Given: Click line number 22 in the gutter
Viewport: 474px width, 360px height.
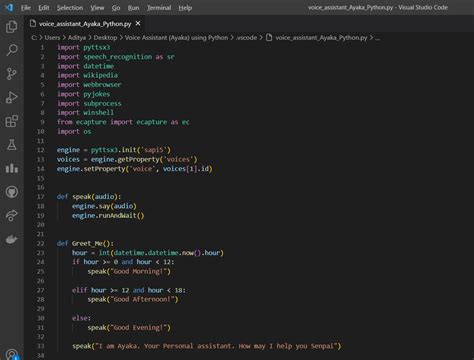Looking at the screenshot, I should [x=40, y=243].
